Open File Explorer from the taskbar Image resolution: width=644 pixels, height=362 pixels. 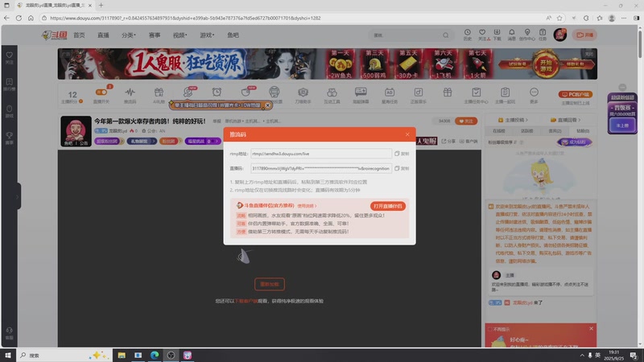(x=122, y=355)
